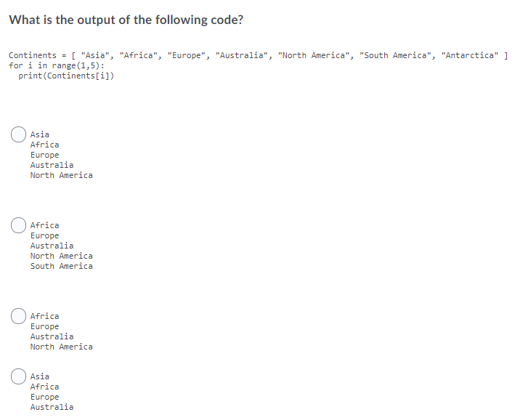The height and width of the screenshot is (420, 528).
Task: Click the 'Africa' label in the second answer option
Action: pyautogui.click(x=44, y=225)
